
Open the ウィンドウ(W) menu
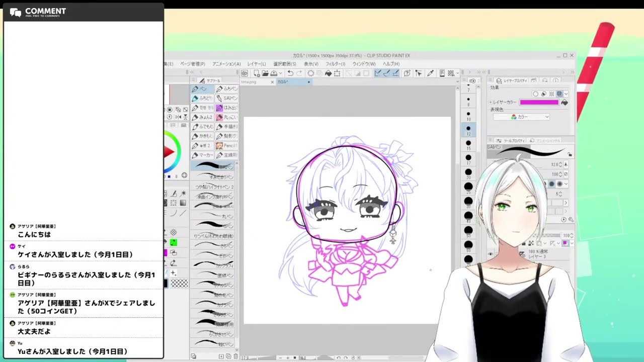click(364, 64)
